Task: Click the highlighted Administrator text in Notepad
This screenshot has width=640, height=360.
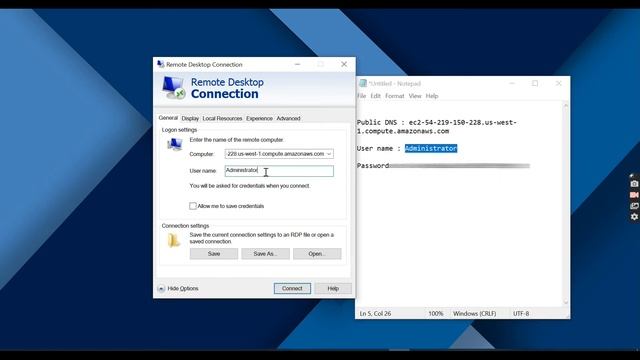Action: [x=431, y=149]
